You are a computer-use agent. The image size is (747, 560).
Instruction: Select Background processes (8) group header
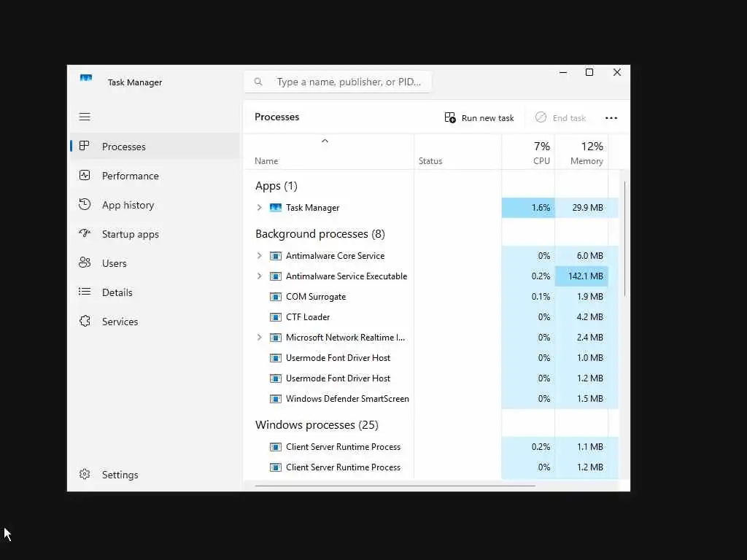[320, 234]
